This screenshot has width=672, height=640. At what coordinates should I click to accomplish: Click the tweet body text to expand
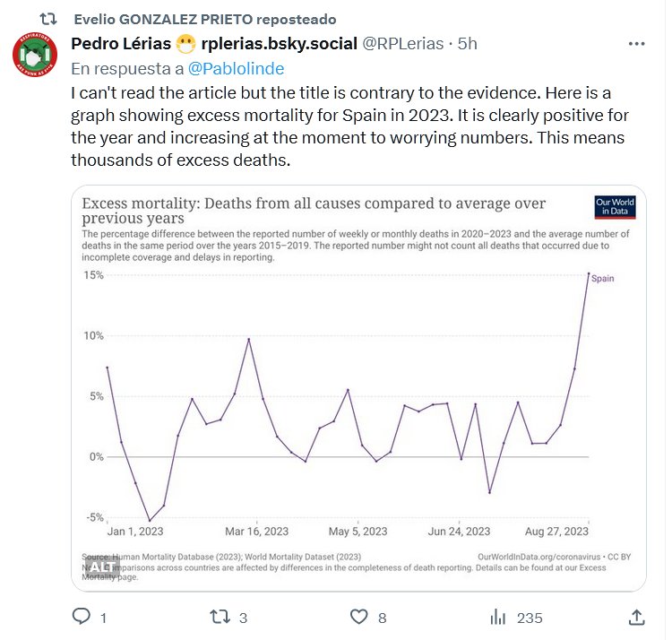[349, 126]
